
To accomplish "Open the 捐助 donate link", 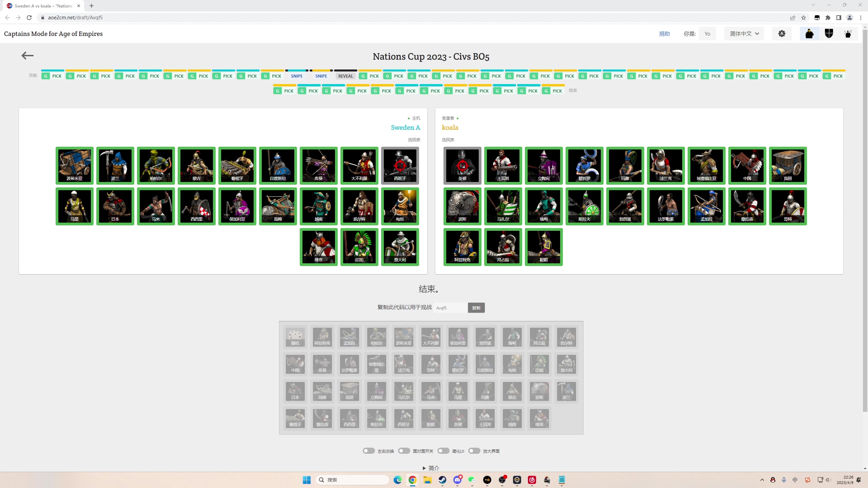I will tap(664, 34).
